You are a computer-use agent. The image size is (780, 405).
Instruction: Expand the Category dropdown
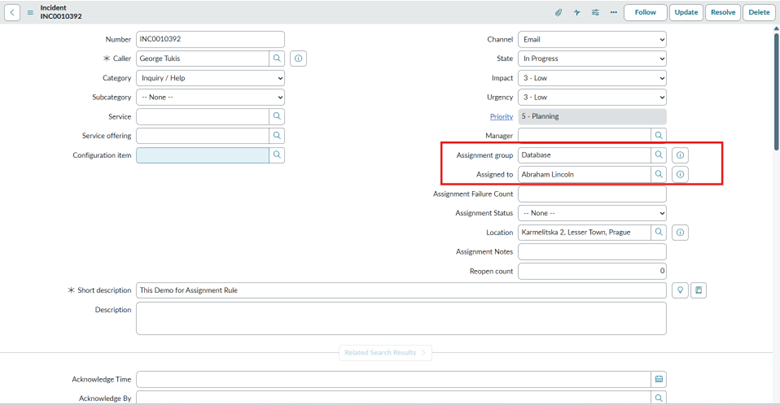(210, 78)
